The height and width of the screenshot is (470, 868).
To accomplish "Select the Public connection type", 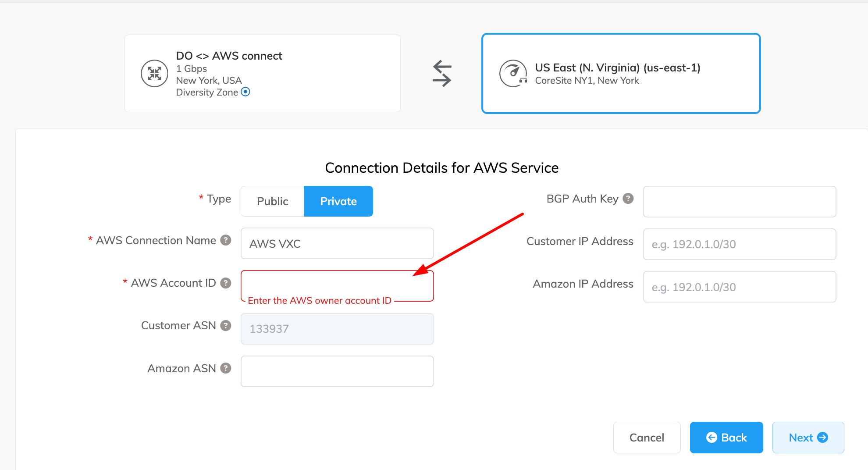I will 272,201.
